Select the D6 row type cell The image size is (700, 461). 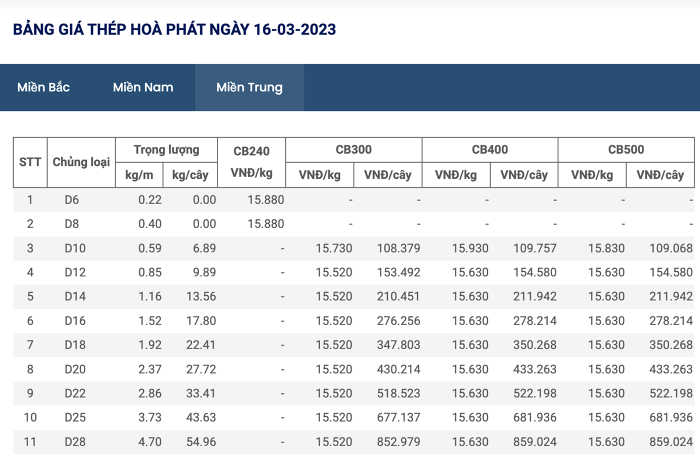tap(72, 199)
